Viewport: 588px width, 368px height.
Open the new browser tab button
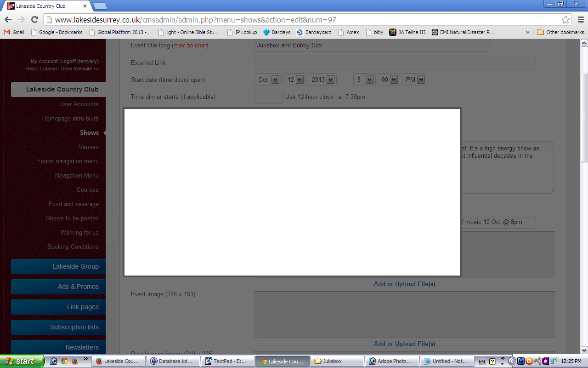coord(100,6)
